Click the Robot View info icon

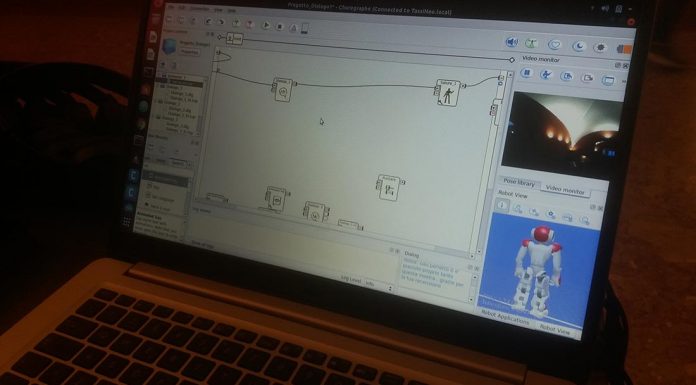coord(502,205)
